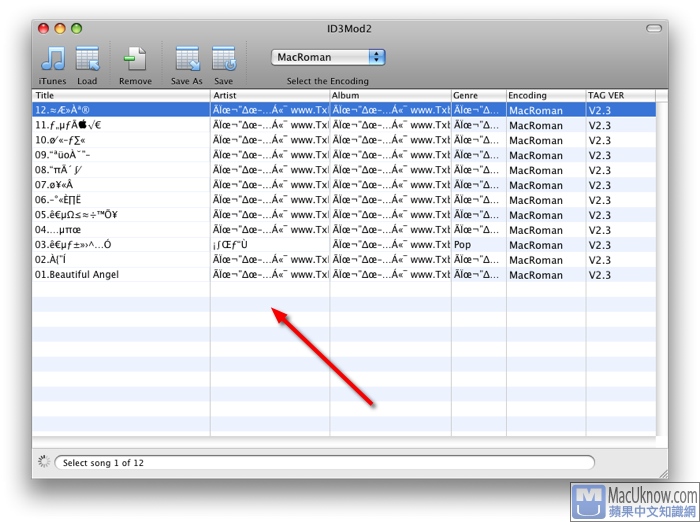
Task: Sort by the Artist column header
Action: [x=270, y=95]
